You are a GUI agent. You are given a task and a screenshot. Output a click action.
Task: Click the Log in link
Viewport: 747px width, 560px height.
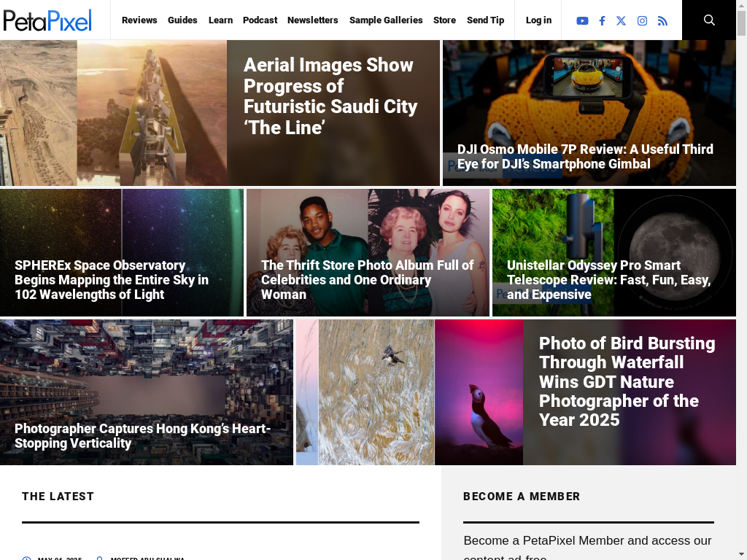538,20
